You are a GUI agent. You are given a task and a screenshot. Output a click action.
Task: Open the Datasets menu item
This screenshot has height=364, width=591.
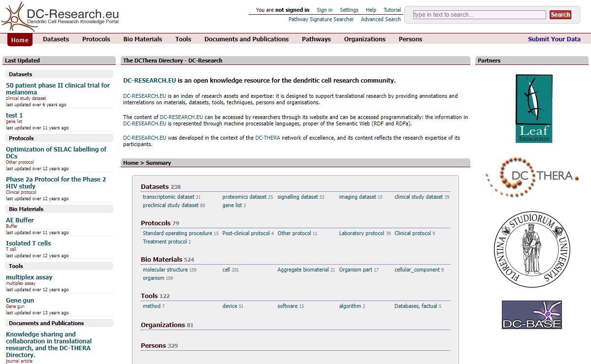(56, 39)
